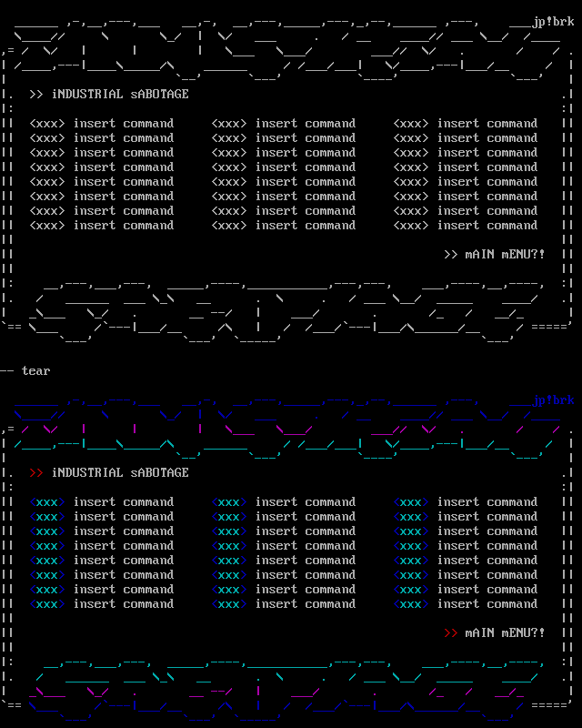Viewport: 582px width, 728px height.
Task: Choose first insert command in monochrome left column
Action: pyautogui.click(x=124, y=124)
